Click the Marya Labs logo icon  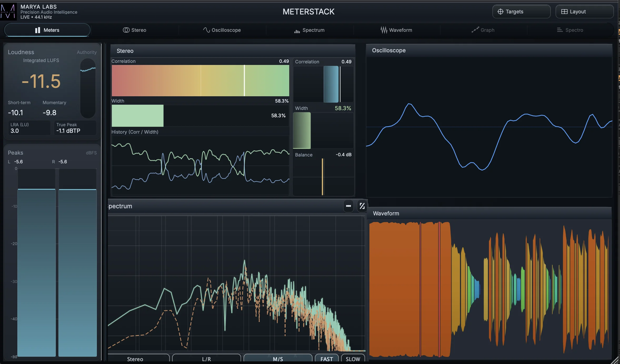point(8,12)
